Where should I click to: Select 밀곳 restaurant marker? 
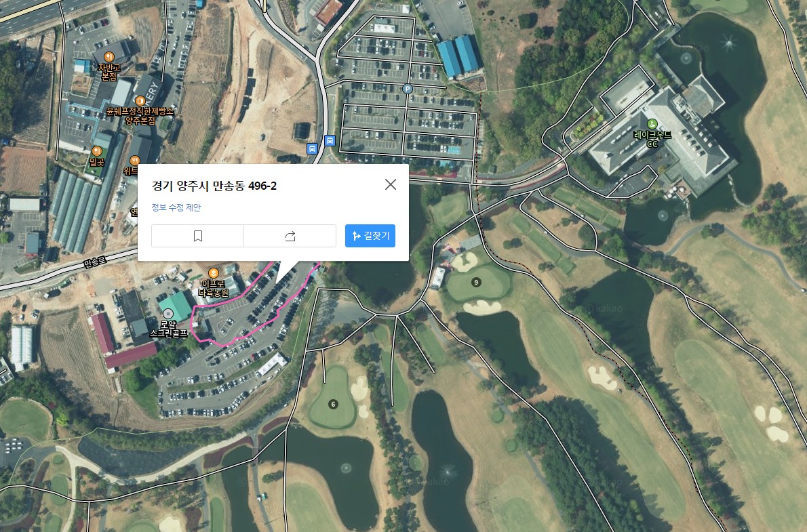(x=97, y=150)
